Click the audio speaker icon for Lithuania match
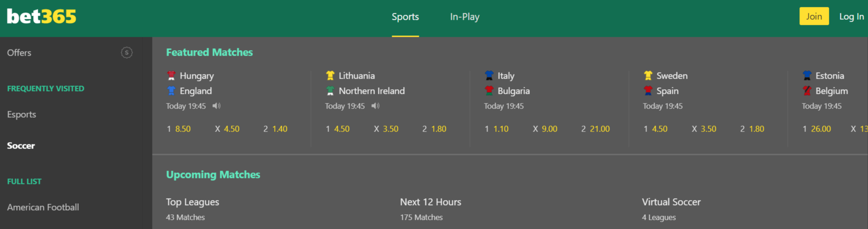This screenshot has height=229, width=868. 375,106
